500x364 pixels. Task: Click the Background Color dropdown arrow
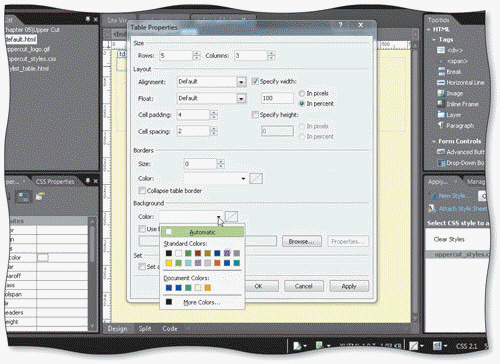(219, 217)
